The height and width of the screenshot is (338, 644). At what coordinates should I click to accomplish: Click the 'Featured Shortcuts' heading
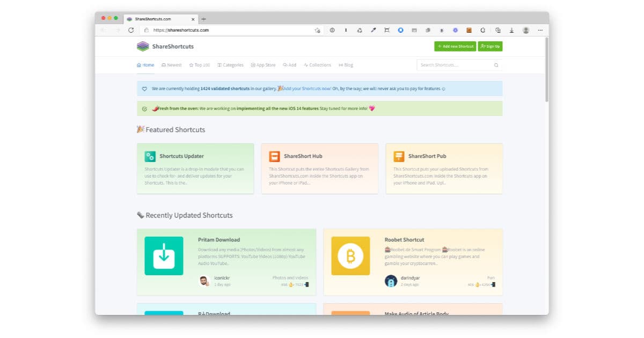pos(175,129)
